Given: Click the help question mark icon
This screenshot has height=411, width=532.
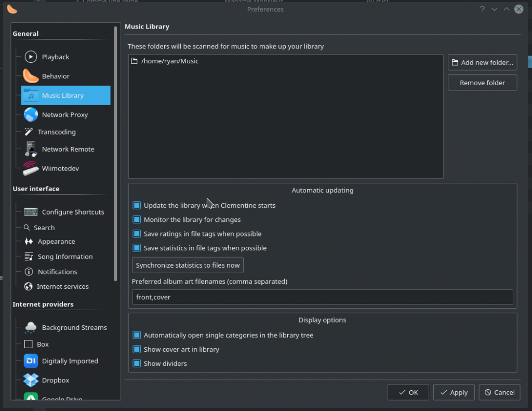Looking at the screenshot, I should 482,9.
